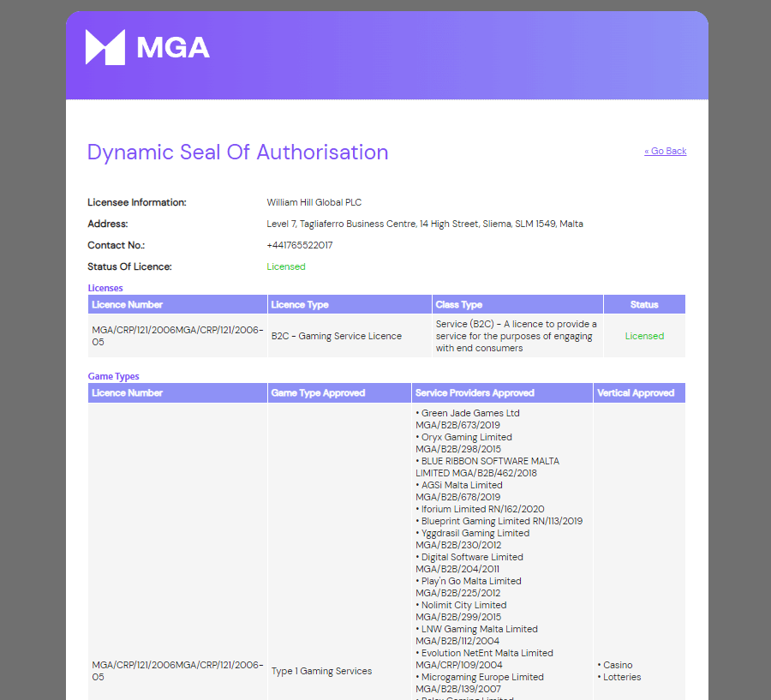This screenshot has width=771, height=700.
Task: Click the AGSi Malta Limited provider entry
Action: click(x=459, y=491)
